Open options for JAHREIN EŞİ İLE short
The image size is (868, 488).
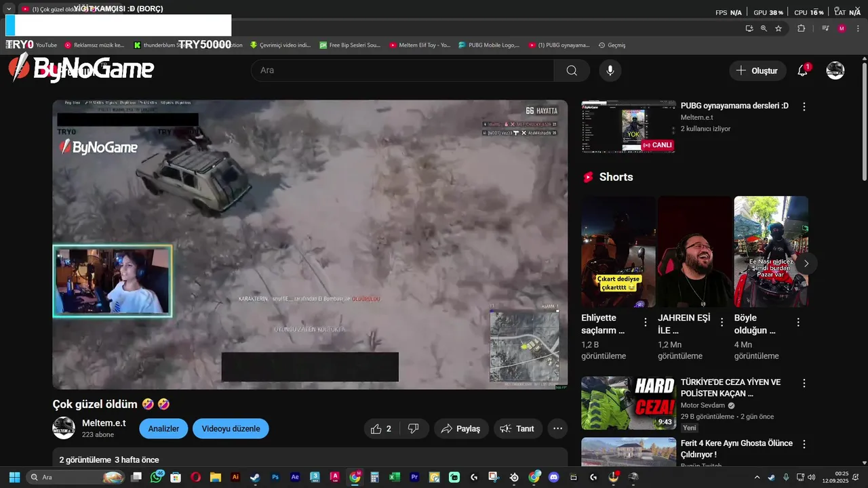pyautogui.click(x=722, y=323)
